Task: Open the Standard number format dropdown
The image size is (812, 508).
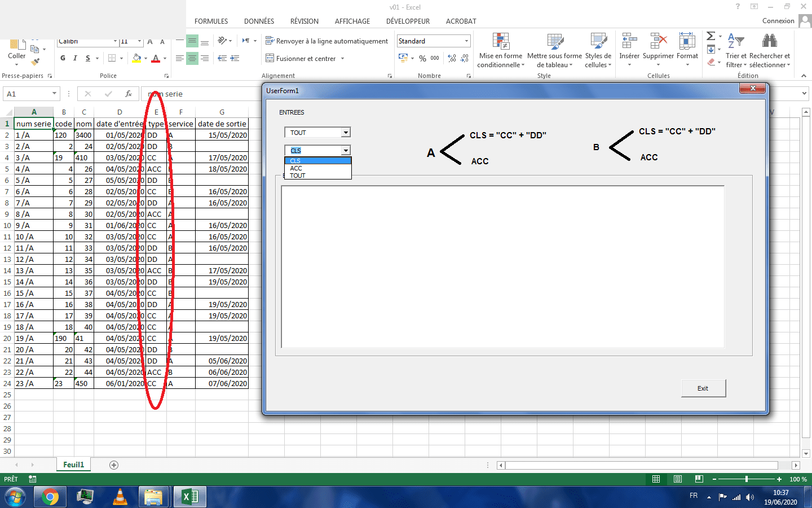Action: click(x=466, y=41)
